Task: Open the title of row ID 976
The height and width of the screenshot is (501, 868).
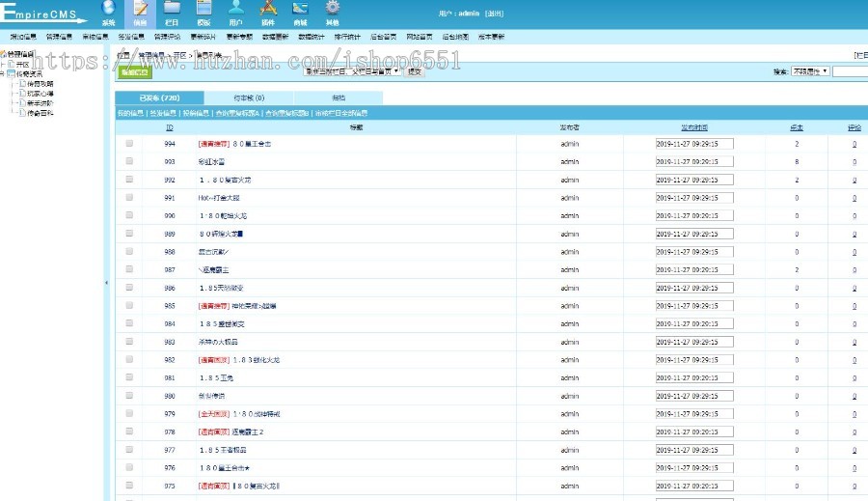Action: point(224,468)
